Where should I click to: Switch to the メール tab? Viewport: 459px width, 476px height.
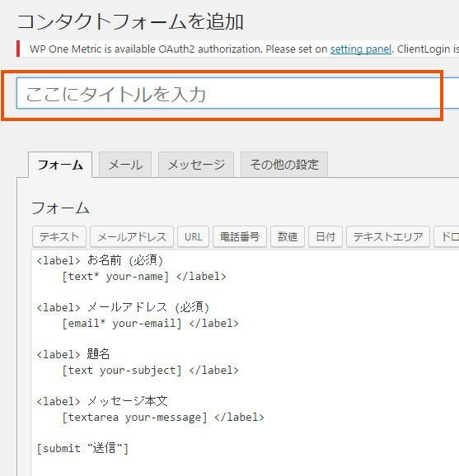coord(125,165)
